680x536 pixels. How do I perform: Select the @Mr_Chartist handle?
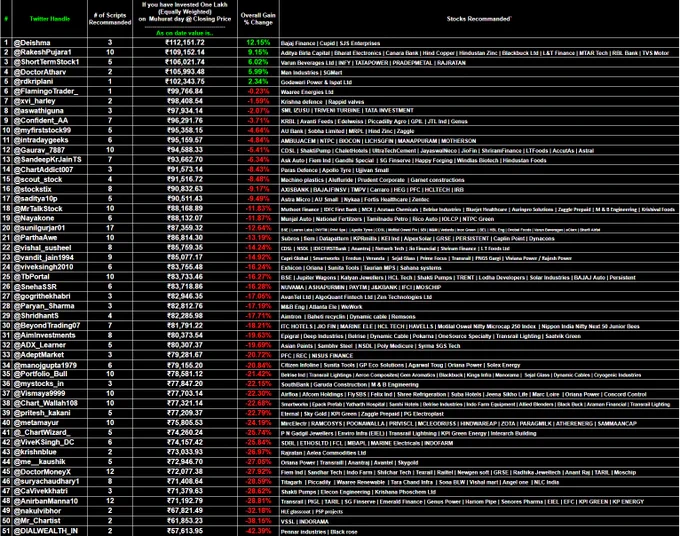[37, 521]
